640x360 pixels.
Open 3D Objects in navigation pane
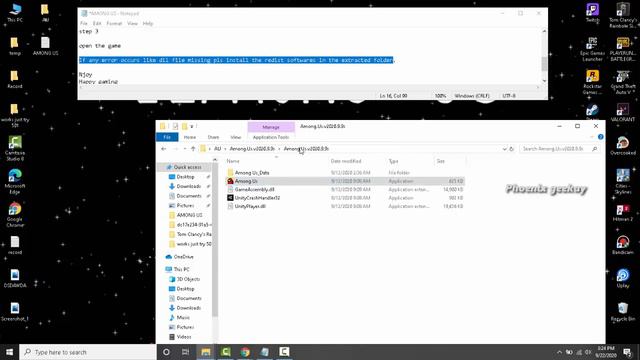click(x=188, y=279)
